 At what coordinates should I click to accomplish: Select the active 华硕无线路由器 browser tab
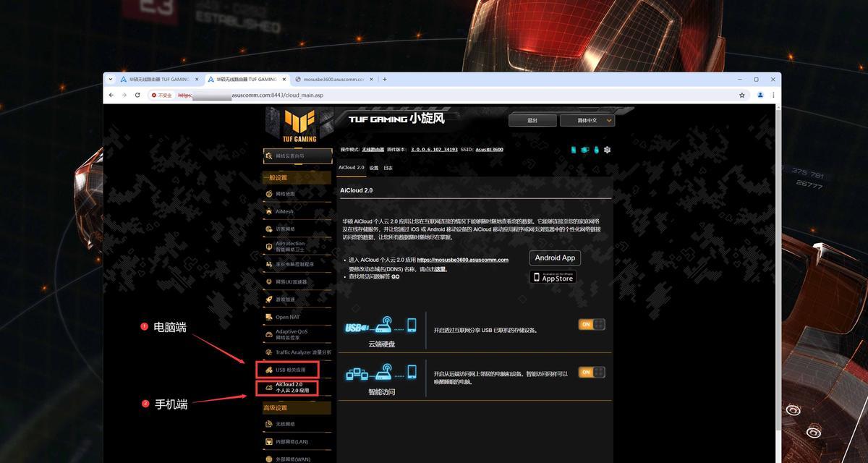click(x=246, y=79)
